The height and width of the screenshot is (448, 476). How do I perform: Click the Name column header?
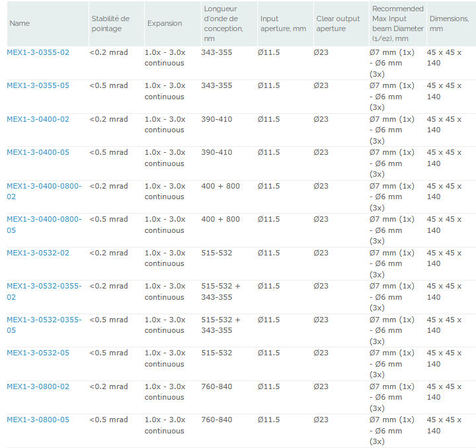coord(20,24)
